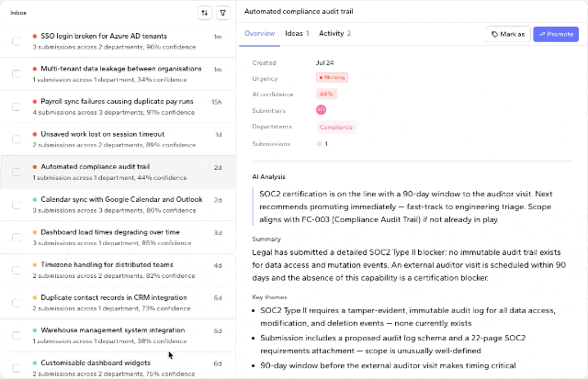Tick the Timezone handling item checkbox
The height and width of the screenshot is (379, 588).
click(17, 270)
